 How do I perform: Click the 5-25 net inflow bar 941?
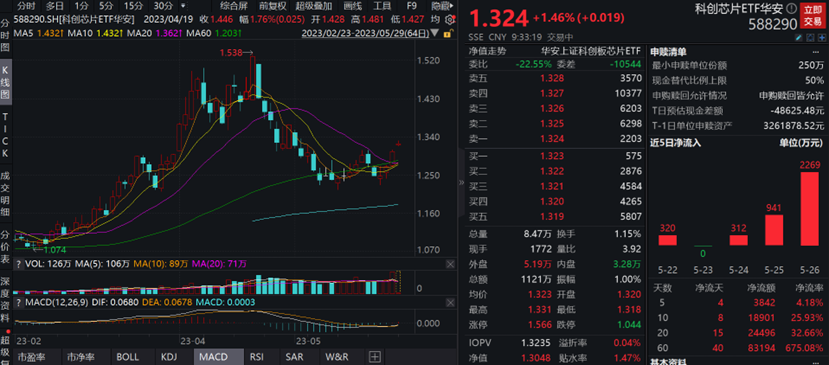click(773, 230)
